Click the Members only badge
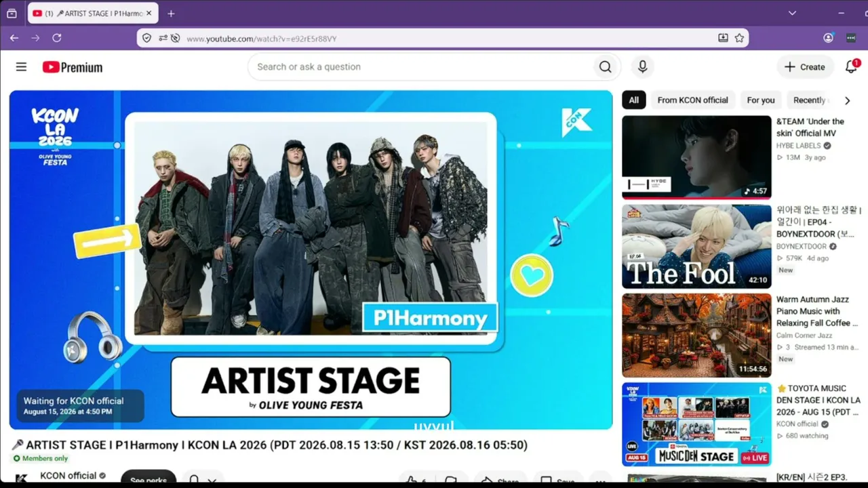Viewport: 868px width, 488px height. click(41, 459)
